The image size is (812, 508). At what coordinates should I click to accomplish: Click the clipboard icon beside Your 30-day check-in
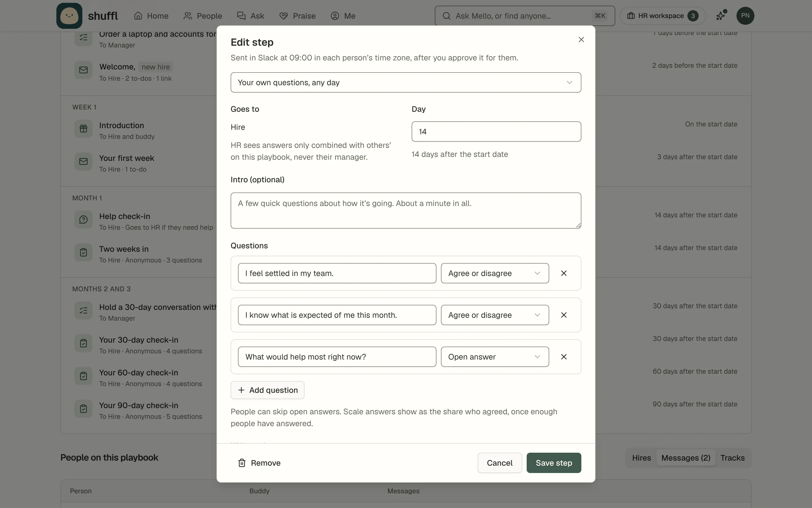(x=83, y=343)
